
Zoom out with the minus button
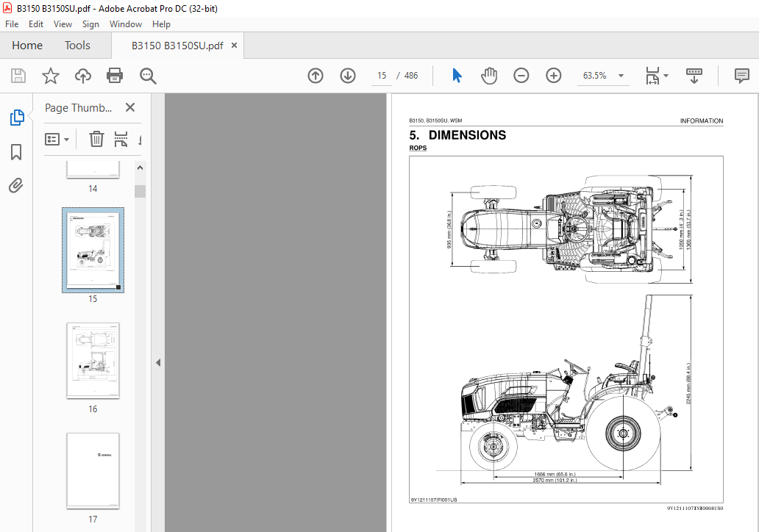[521, 76]
